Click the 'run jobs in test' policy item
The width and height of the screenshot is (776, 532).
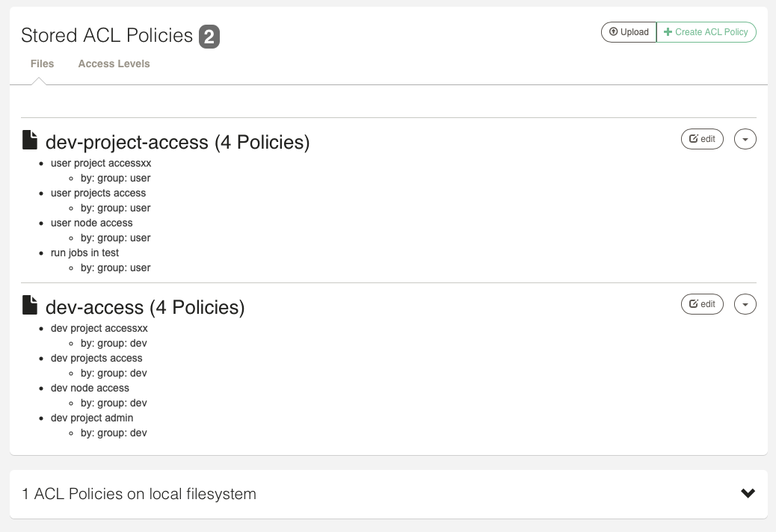[x=84, y=253]
